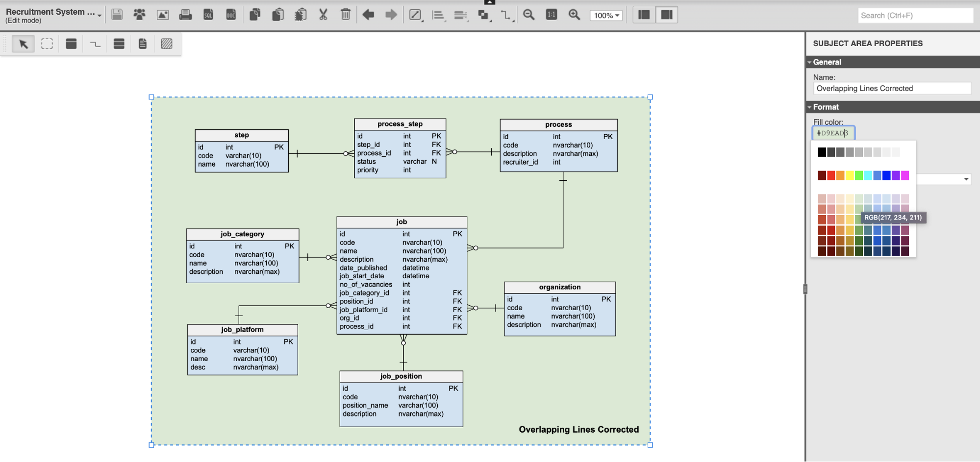Reset zoom with the 1:1 icon
The height and width of the screenshot is (462, 980).
point(552,15)
